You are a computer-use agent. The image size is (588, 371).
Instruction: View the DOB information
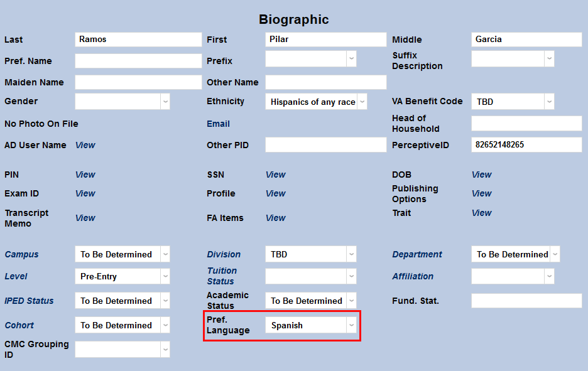point(481,175)
